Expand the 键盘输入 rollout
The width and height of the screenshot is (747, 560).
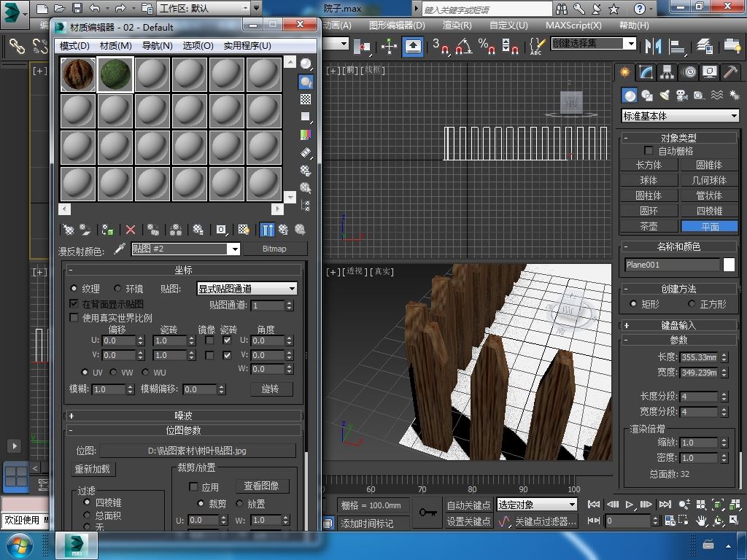[678, 325]
